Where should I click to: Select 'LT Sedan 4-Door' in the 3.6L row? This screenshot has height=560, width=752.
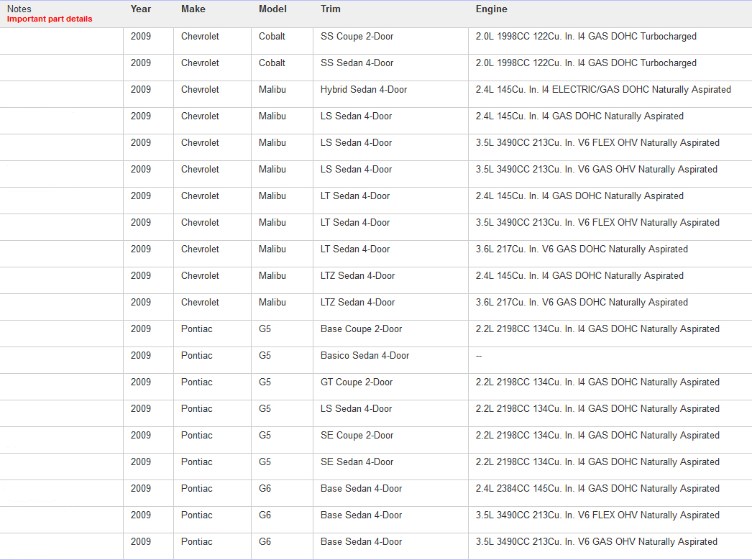point(355,249)
